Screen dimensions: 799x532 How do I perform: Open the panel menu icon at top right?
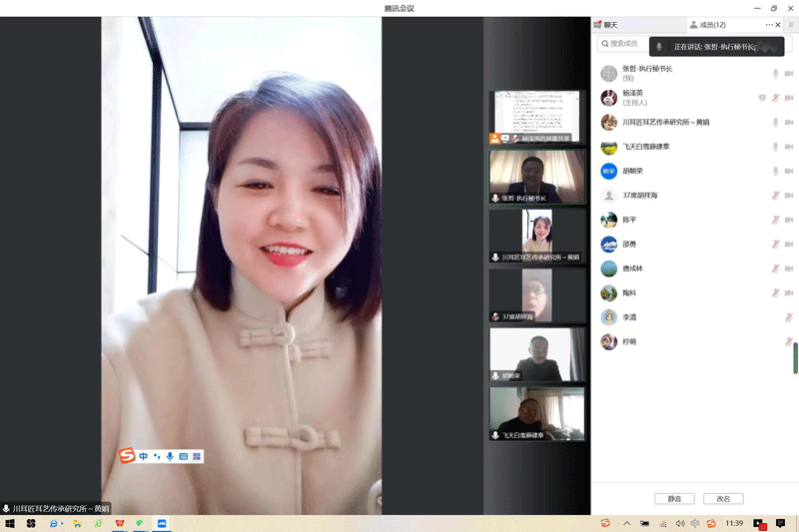(790, 25)
